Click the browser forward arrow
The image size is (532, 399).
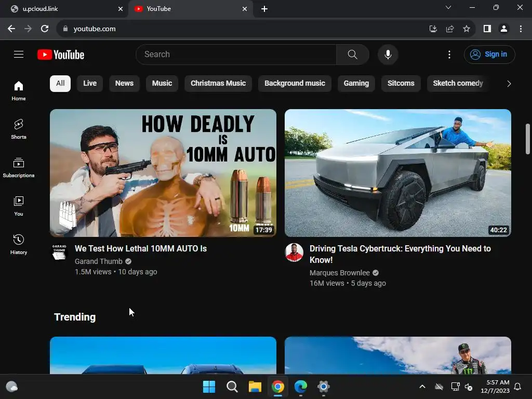(x=28, y=29)
